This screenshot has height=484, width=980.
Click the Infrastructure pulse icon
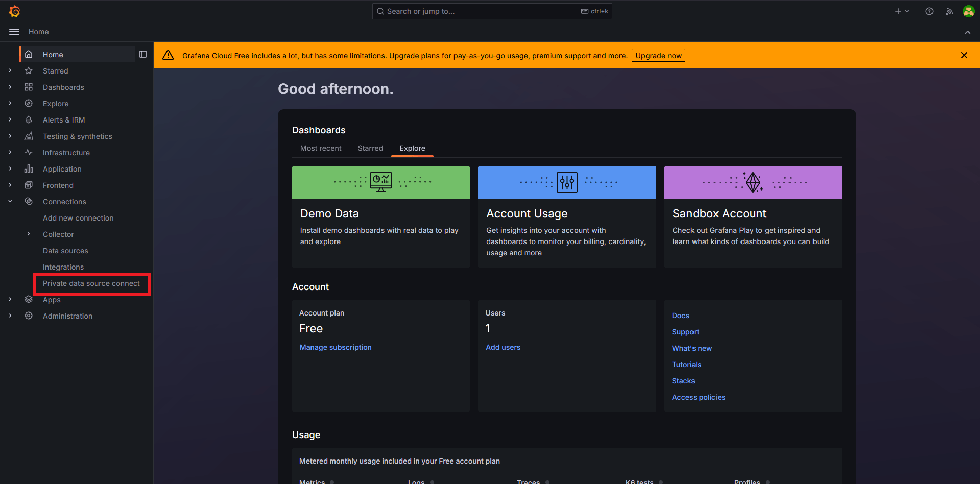pos(29,152)
